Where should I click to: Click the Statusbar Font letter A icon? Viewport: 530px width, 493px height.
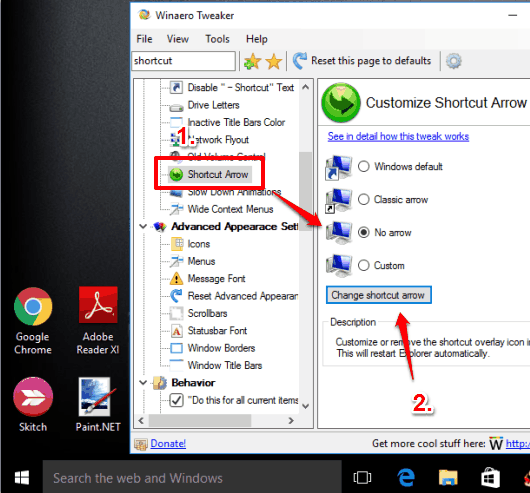point(176,331)
